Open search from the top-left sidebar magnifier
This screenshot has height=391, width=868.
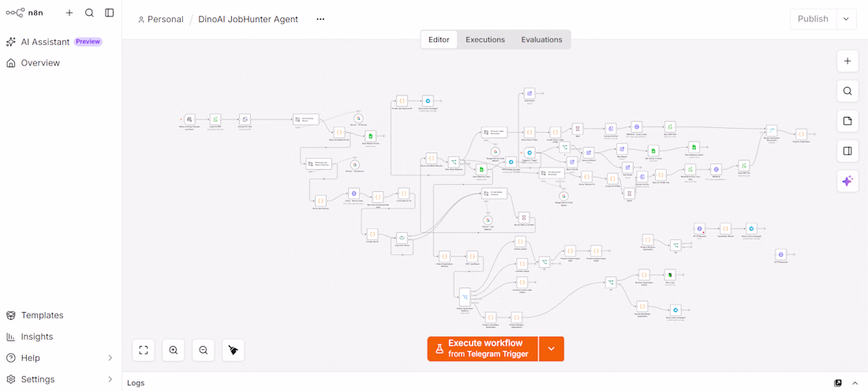(89, 13)
